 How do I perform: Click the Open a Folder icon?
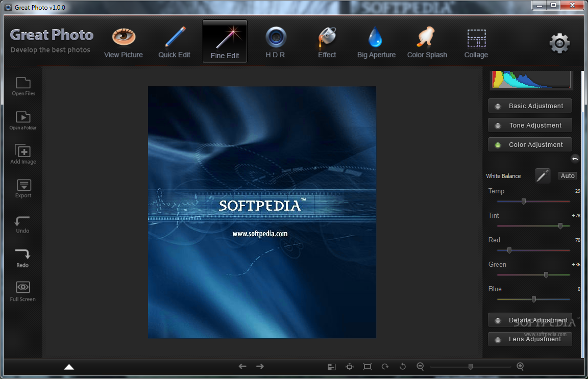click(23, 121)
